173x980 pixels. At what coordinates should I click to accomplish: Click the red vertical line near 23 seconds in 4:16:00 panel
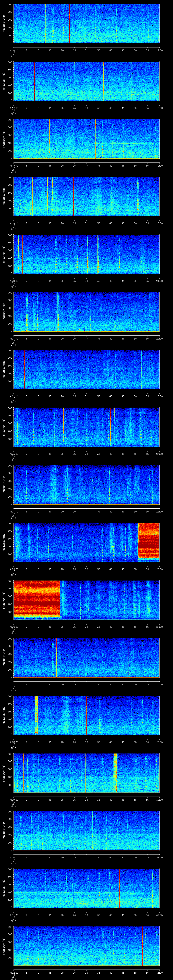pyautogui.click(x=70, y=24)
